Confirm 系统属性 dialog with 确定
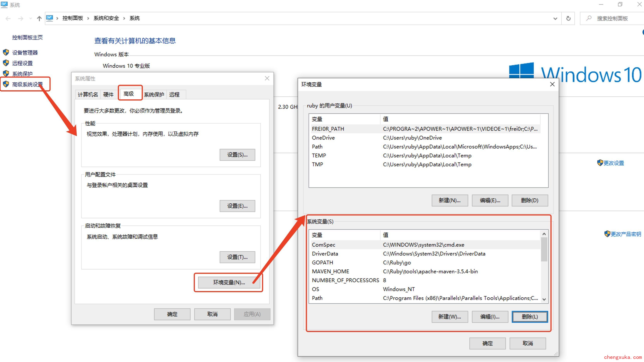 (x=172, y=314)
